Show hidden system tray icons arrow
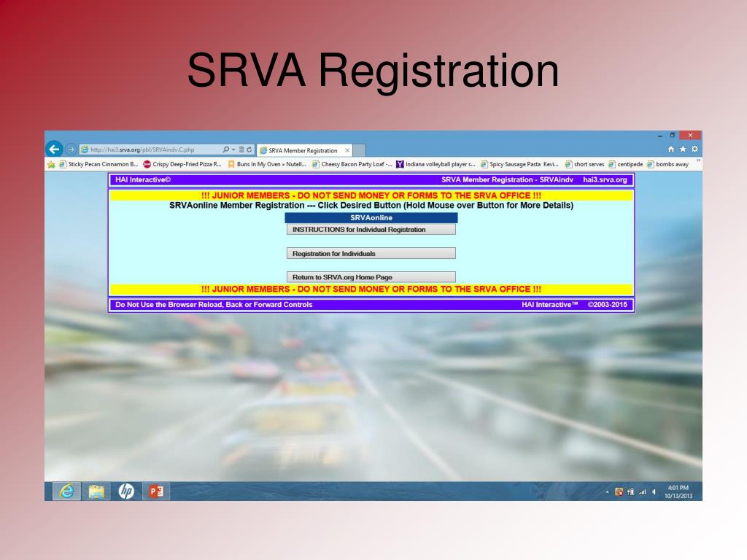This screenshot has width=747, height=560. click(x=608, y=492)
